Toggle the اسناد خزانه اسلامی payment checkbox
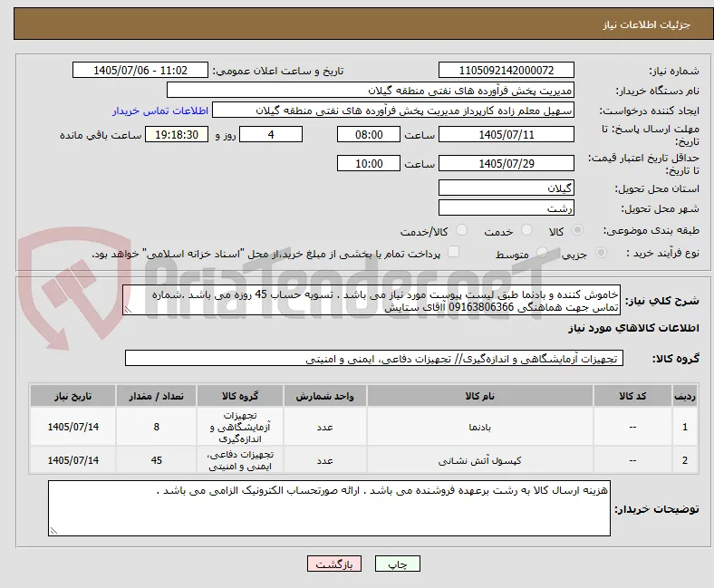Image resolution: width=714 pixels, height=588 pixels. click(454, 252)
